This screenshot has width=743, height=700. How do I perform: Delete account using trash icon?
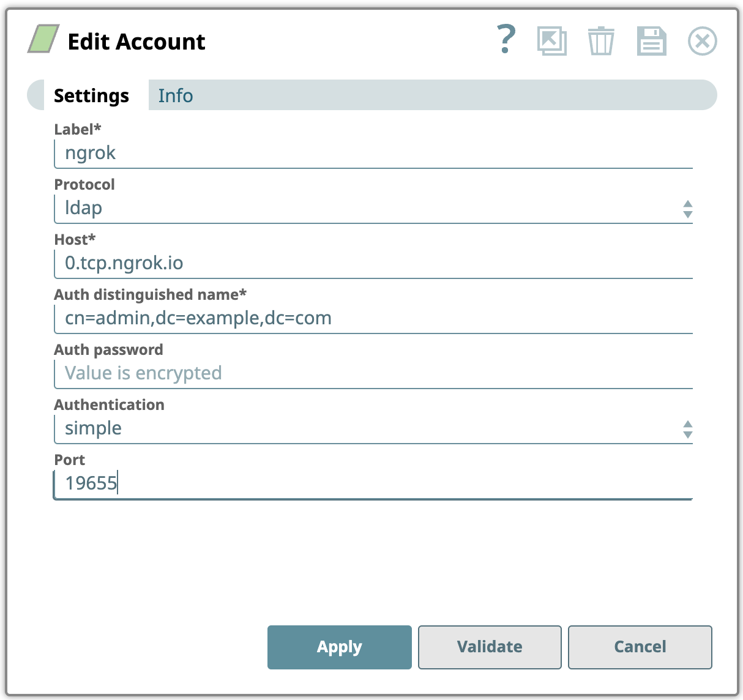600,41
